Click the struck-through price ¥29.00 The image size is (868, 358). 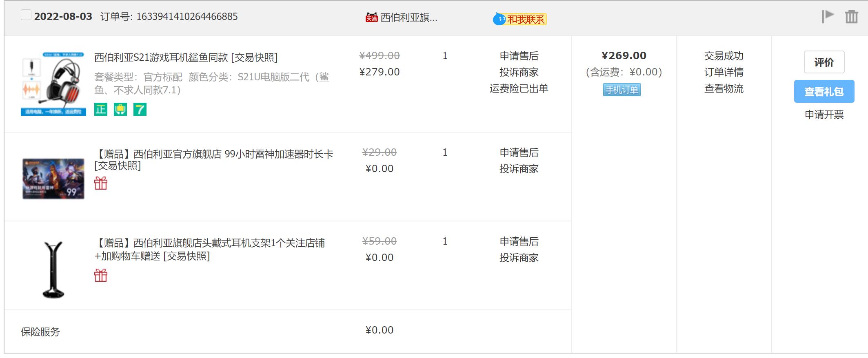point(380,152)
